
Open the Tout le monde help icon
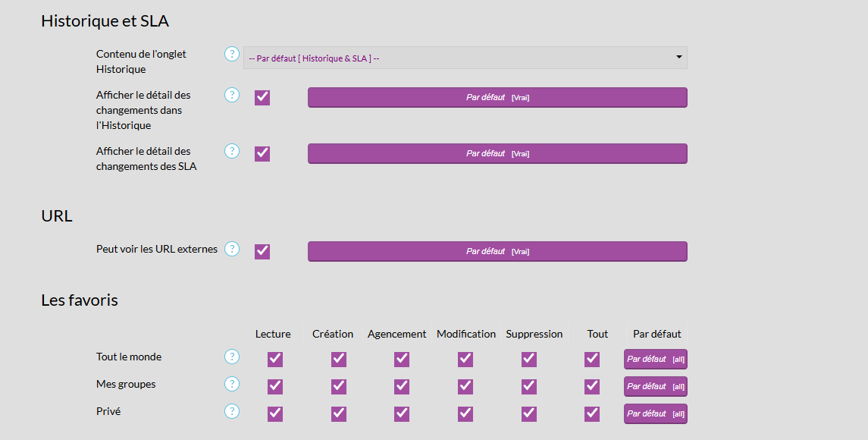232,357
